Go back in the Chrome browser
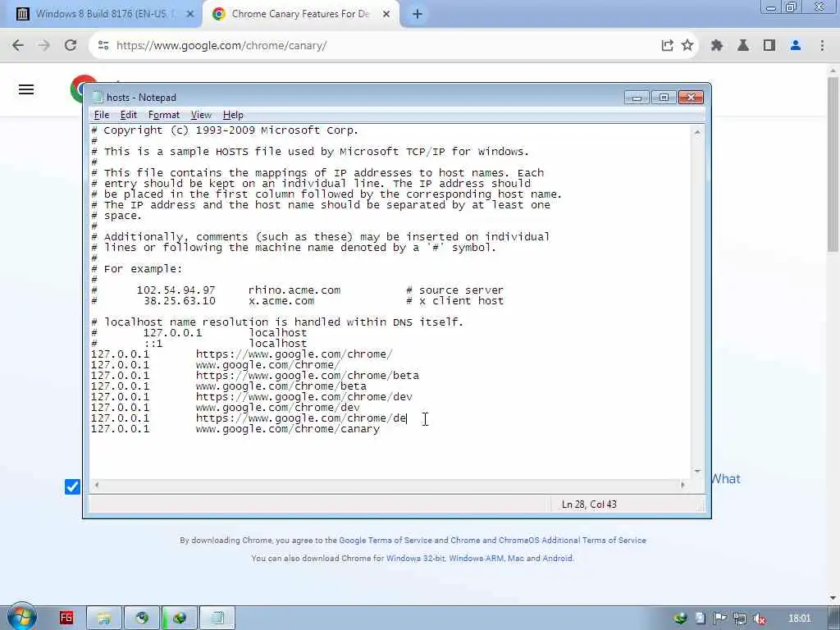The width and height of the screenshot is (840, 630). (x=18, y=46)
